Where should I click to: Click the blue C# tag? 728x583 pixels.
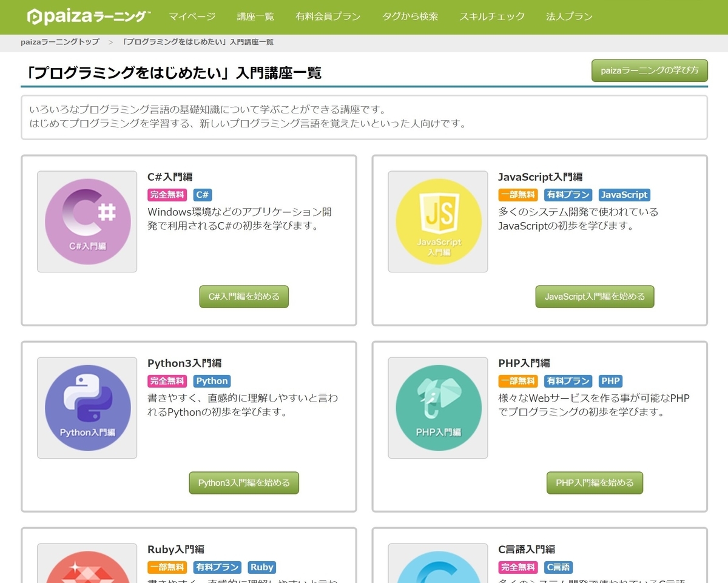(x=203, y=195)
